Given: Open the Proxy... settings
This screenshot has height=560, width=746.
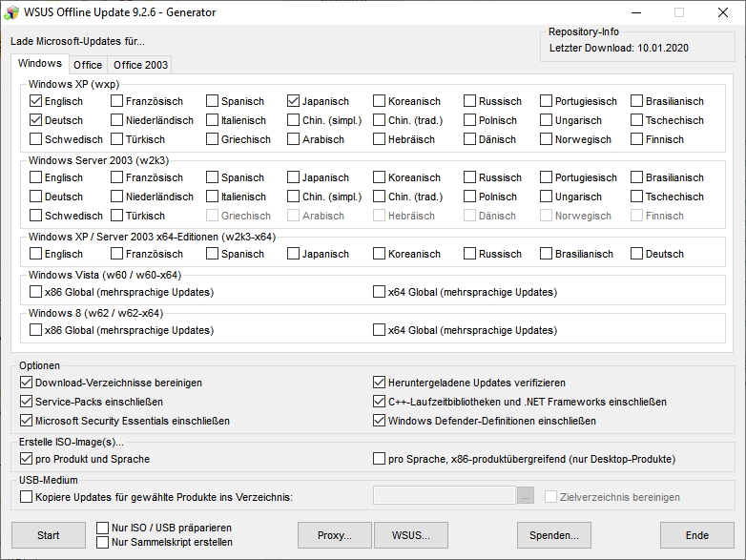Looking at the screenshot, I should pyautogui.click(x=335, y=535).
